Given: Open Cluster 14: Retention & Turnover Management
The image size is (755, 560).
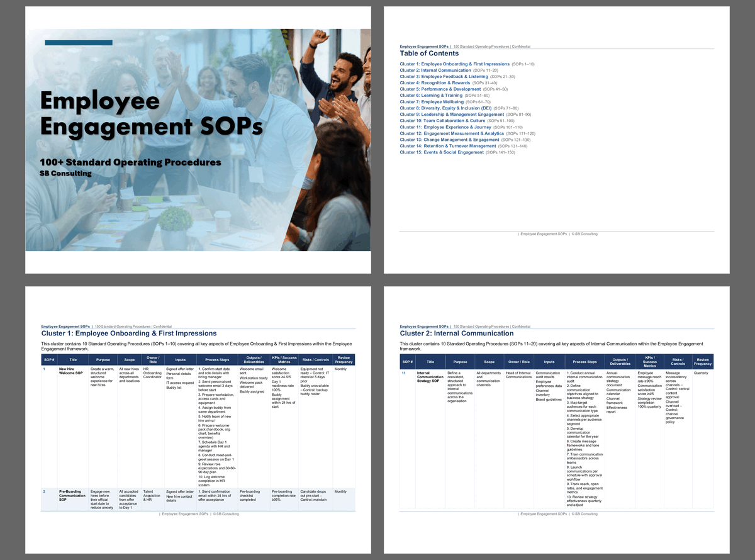Looking at the screenshot, I should click(448, 146).
